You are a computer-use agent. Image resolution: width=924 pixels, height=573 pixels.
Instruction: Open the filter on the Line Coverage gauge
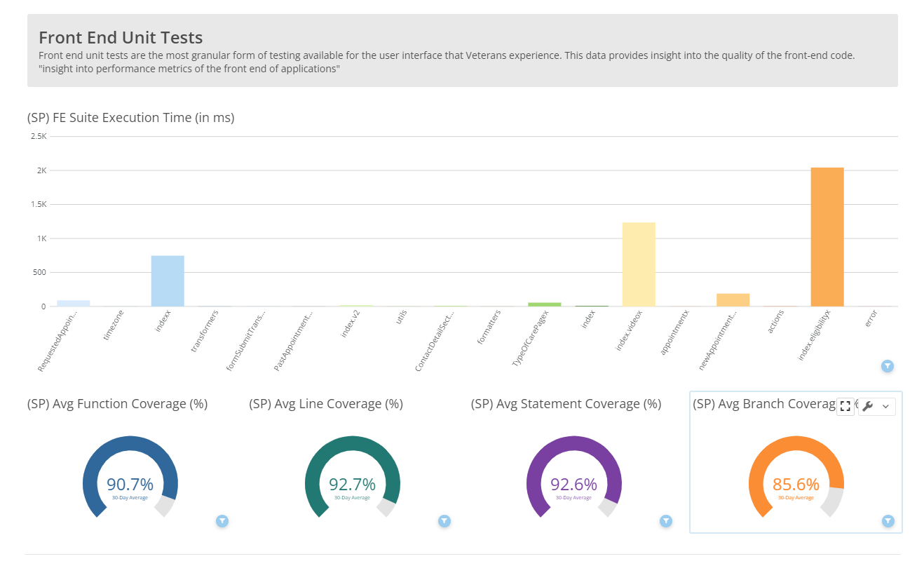[x=444, y=521]
